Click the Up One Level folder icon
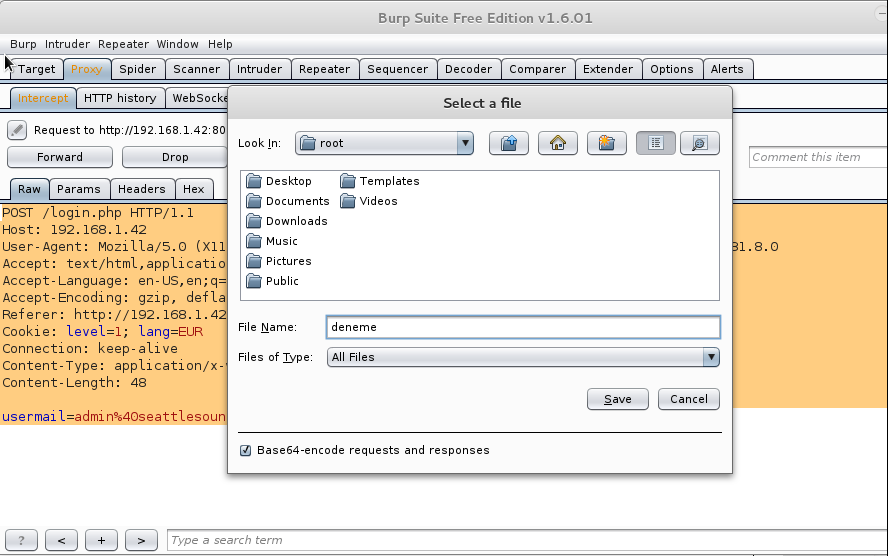The image size is (888, 556). coord(509,143)
